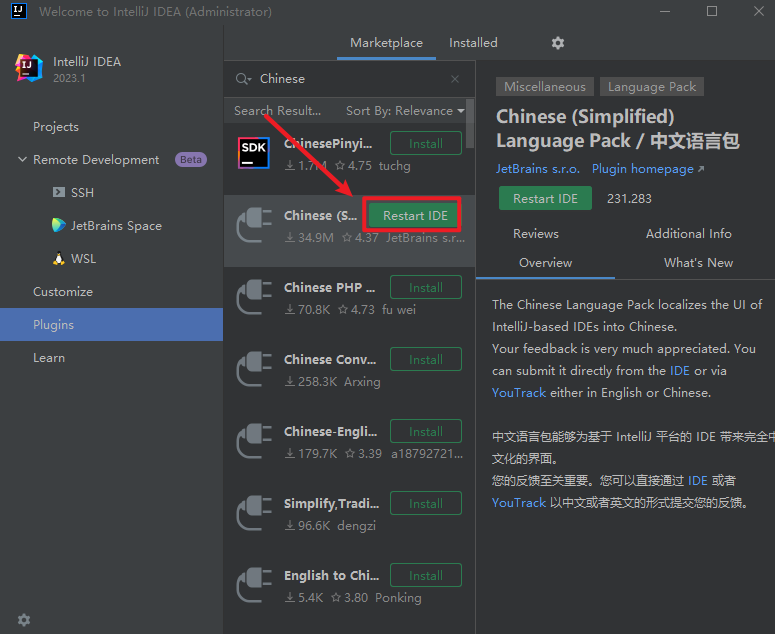Click the search magnifier icon
Image resolution: width=775 pixels, height=634 pixels.
point(243,79)
